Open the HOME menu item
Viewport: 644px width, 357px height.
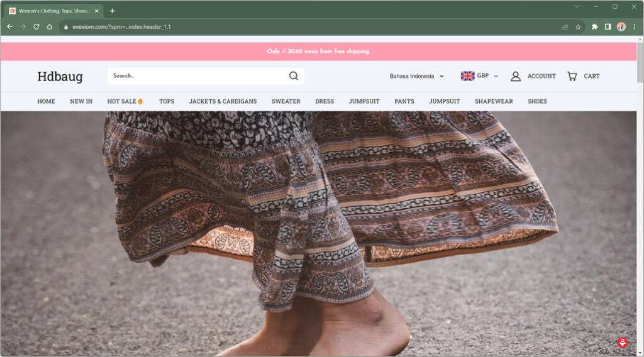pos(46,101)
